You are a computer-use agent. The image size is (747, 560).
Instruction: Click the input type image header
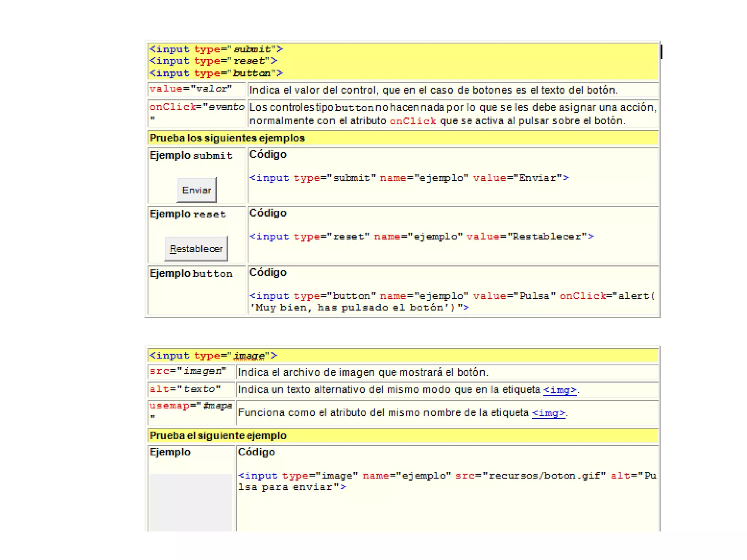[213, 355]
